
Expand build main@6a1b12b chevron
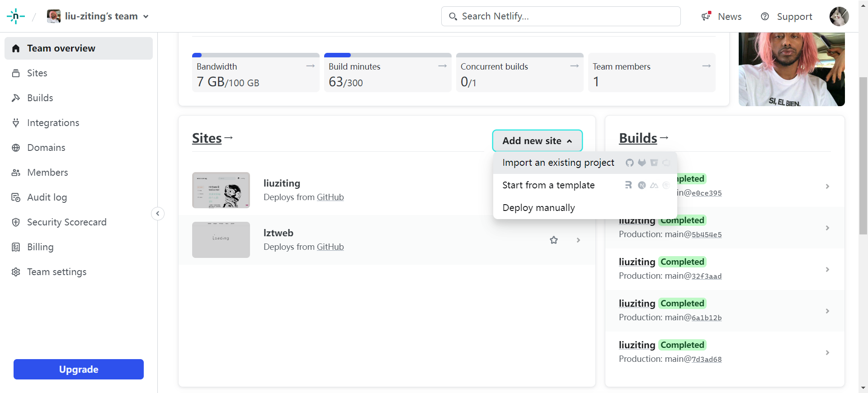tap(827, 311)
